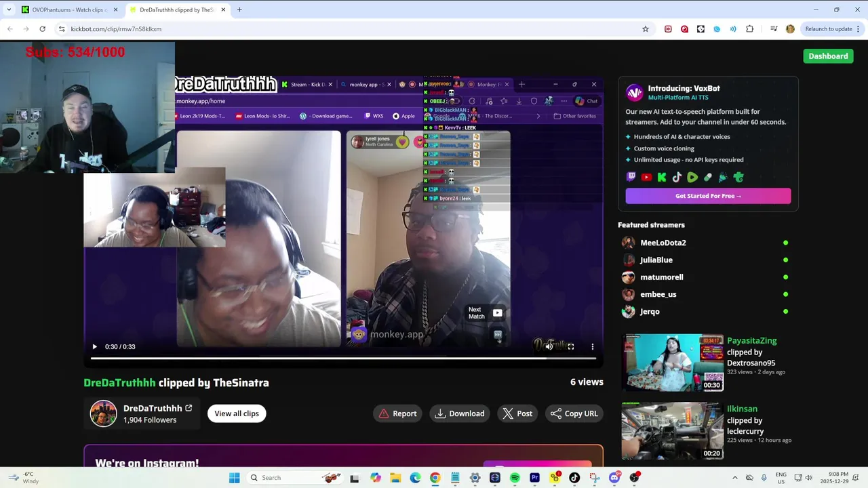Reload the page

tap(42, 29)
